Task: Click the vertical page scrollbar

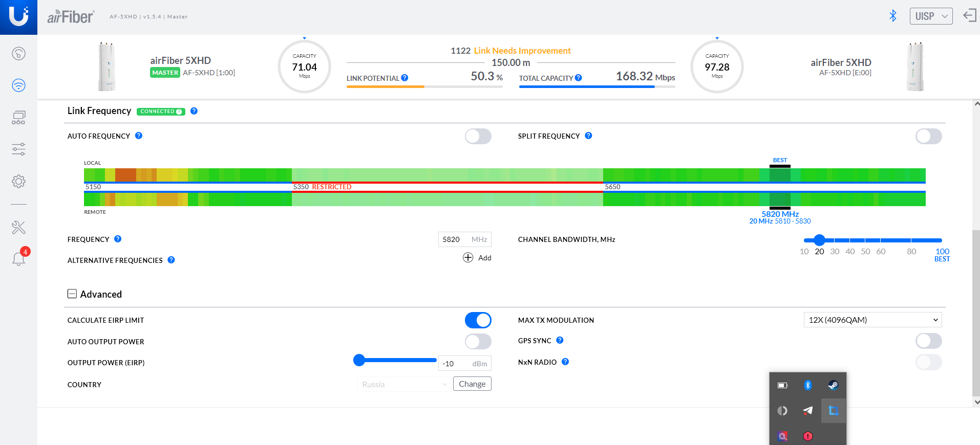Action: click(x=976, y=313)
